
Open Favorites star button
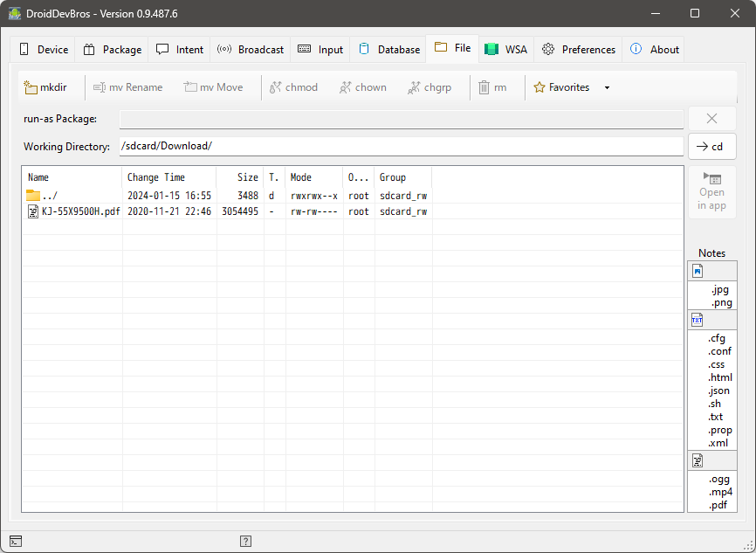coord(561,87)
